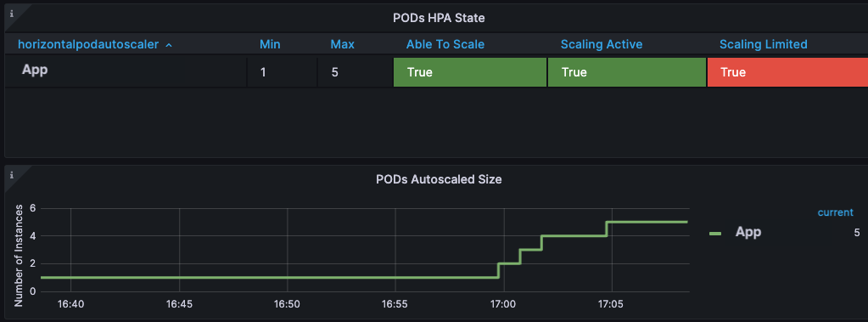Open PODs Autoscaled Size panel info icon
The height and width of the screenshot is (322, 868).
[11, 174]
